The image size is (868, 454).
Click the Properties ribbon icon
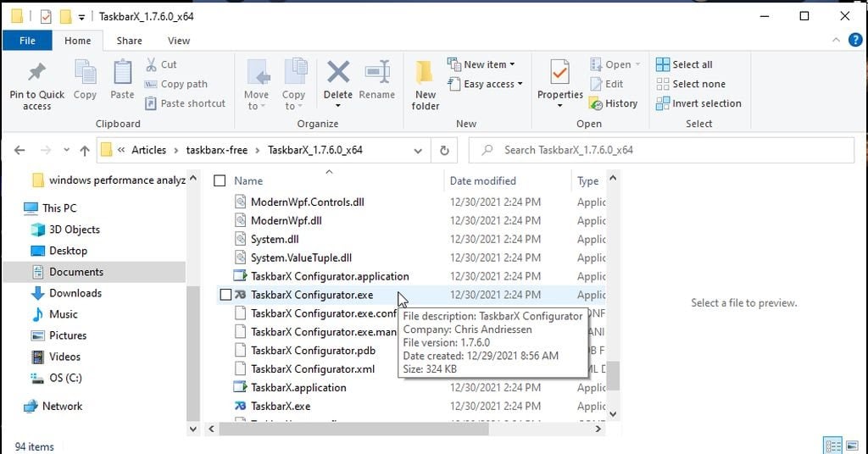(559, 73)
